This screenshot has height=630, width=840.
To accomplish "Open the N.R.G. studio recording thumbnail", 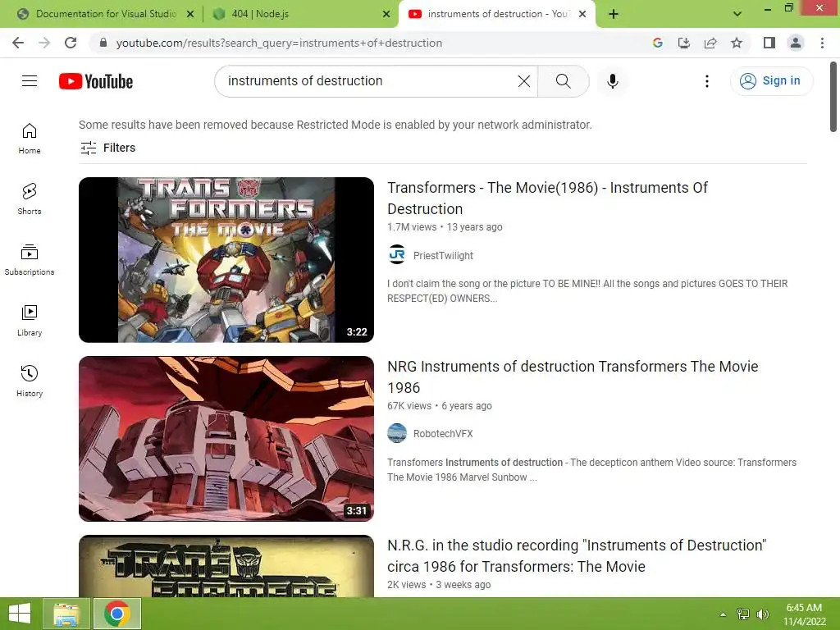I will [226, 566].
